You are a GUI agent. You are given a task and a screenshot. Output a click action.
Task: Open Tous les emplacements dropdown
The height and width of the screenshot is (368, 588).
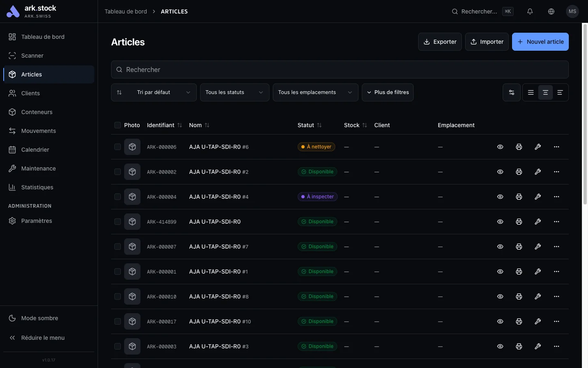coord(315,92)
